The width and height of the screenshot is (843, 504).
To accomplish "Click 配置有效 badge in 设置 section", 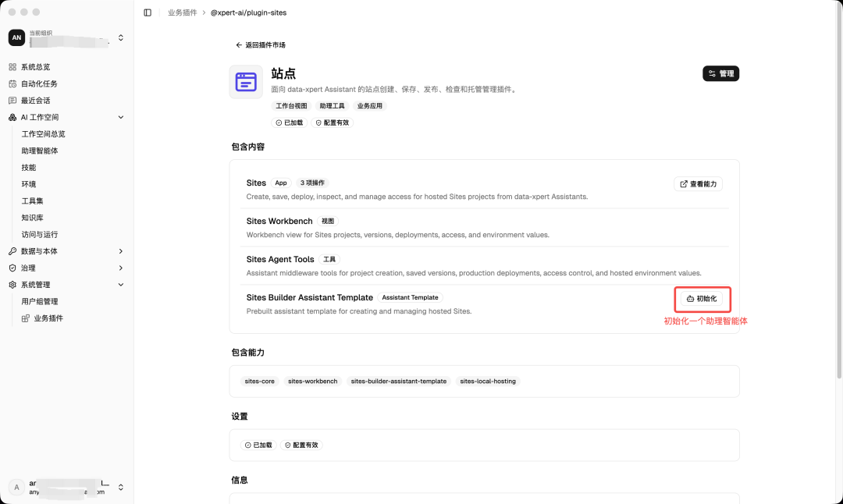I will [301, 445].
